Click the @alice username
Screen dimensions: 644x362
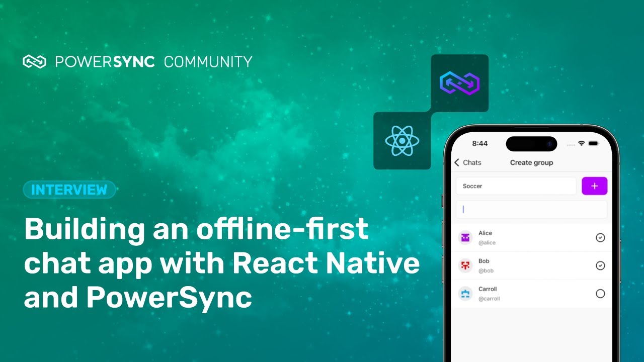(487, 243)
